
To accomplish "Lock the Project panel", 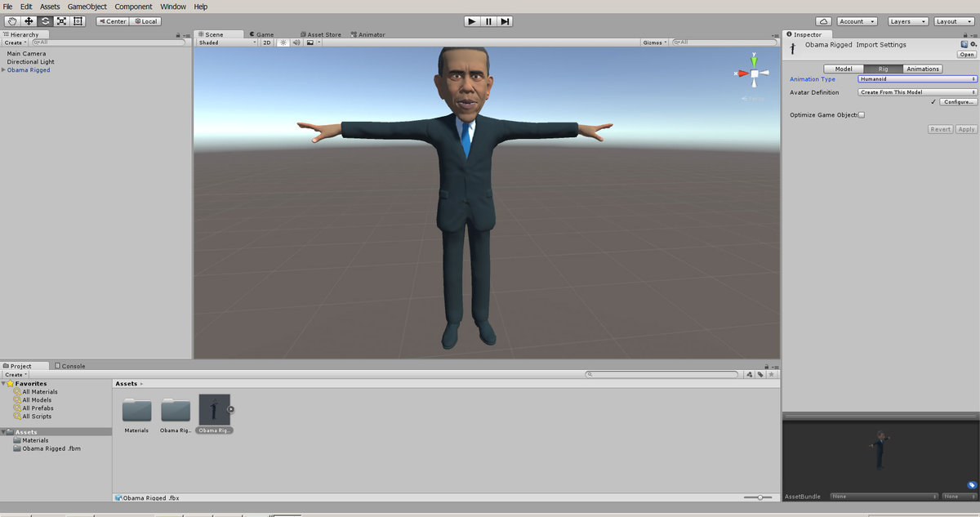I will click(x=766, y=367).
